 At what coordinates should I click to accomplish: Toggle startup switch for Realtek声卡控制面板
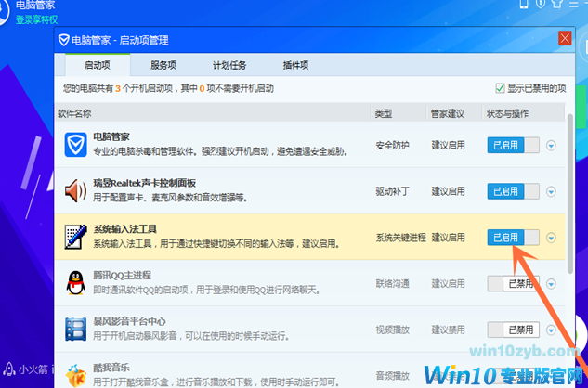click(x=513, y=191)
